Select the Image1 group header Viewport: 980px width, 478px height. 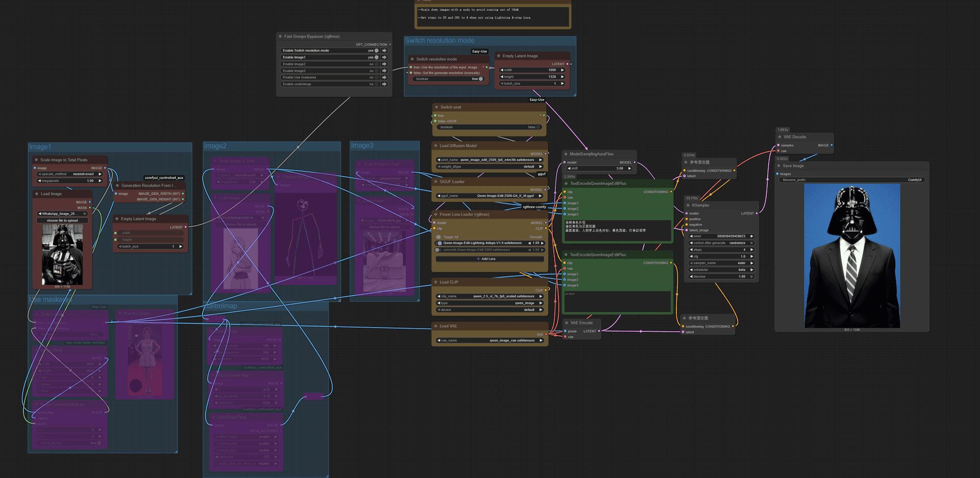40,147
